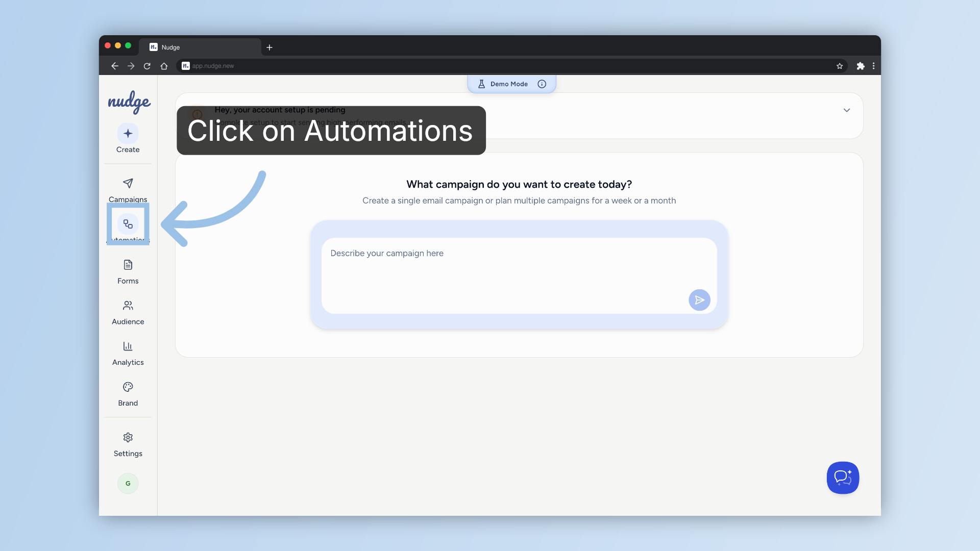Click the Brand label in sidebar

[128, 403]
